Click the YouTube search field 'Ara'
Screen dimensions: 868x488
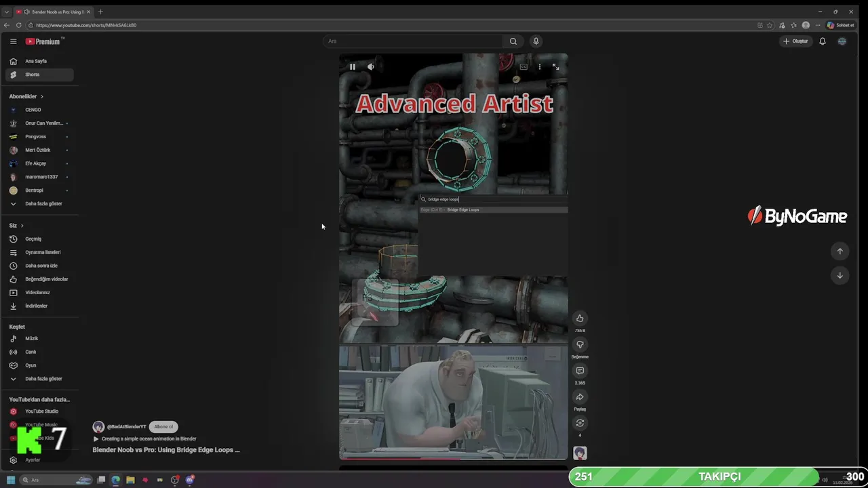413,41
